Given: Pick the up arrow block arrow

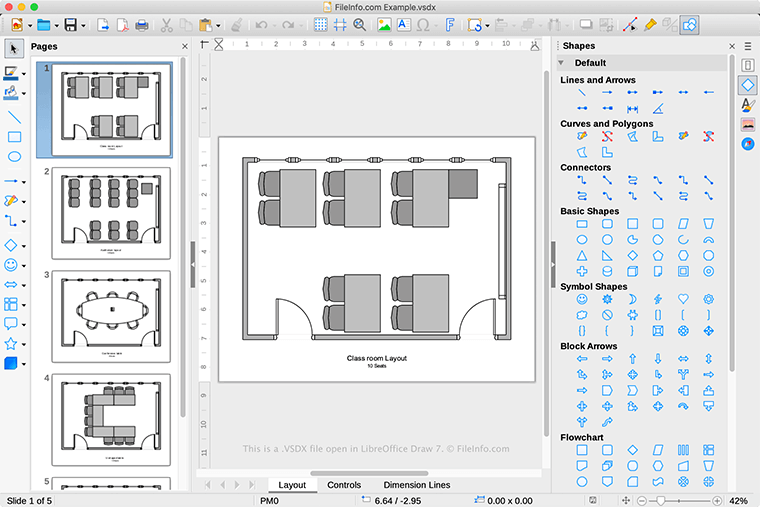Looking at the screenshot, I should pos(633,359).
